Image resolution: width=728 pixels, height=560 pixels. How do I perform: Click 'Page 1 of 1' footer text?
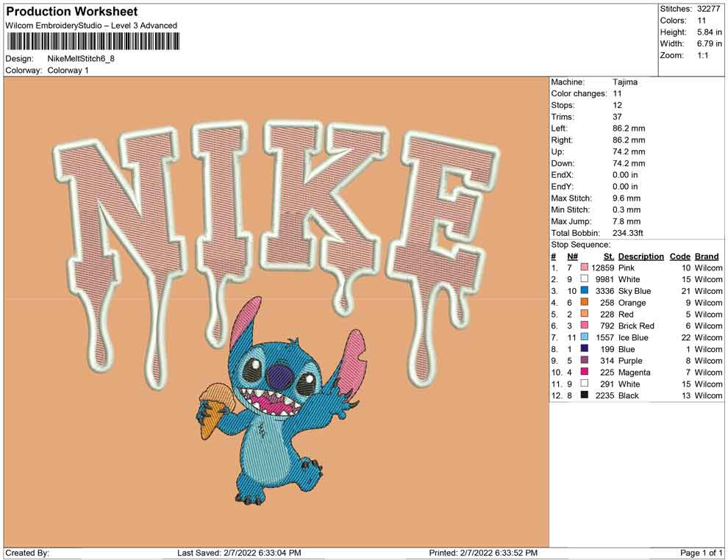701,553
